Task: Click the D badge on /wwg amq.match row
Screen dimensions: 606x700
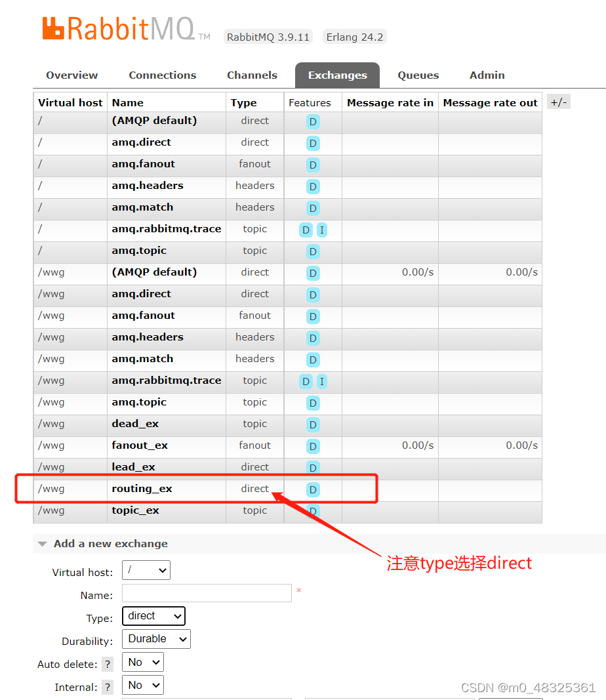Action: 313,360
